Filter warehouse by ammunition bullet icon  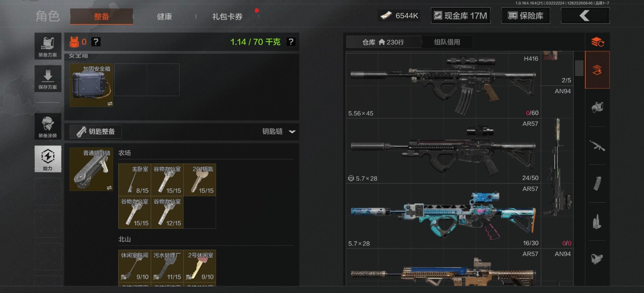coord(597,222)
